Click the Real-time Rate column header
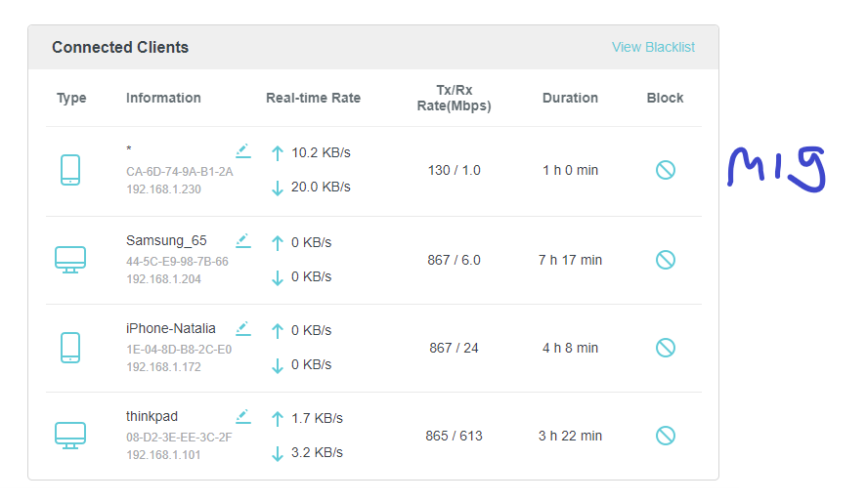This screenshot has height=502, width=868. [x=313, y=98]
